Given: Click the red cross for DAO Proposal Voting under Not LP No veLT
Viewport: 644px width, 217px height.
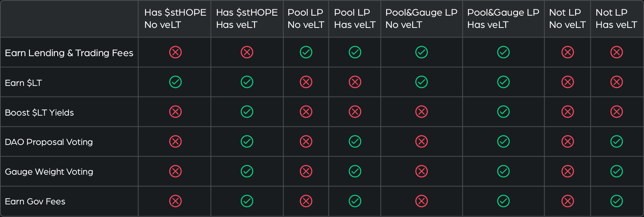Looking at the screenshot, I should coord(568,142).
